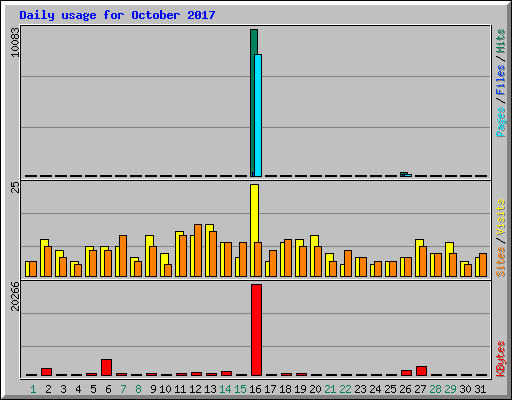
Task: Click the 'Hits' legend label
Action: pyautogui.click(x=501, y=41)
